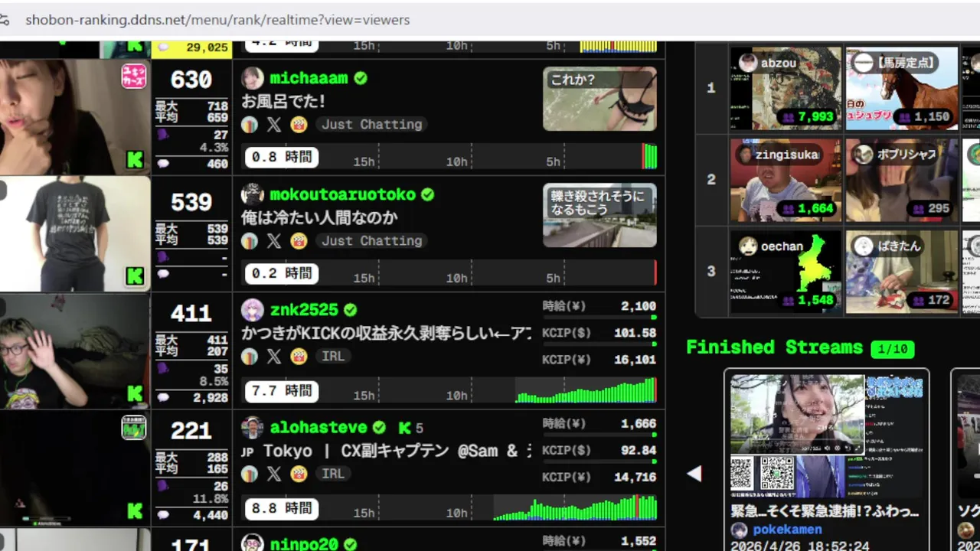Open znk2525's X profile icon
The height and width of the screenshot is (551, 980).
pyautogui.click(x=274, y=356)
